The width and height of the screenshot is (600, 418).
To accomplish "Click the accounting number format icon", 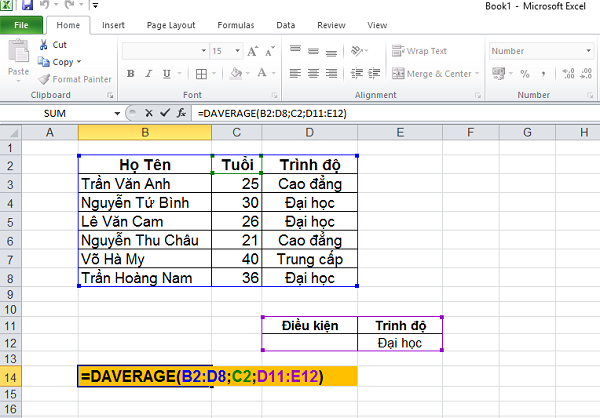I will click(x=499, y=73).
